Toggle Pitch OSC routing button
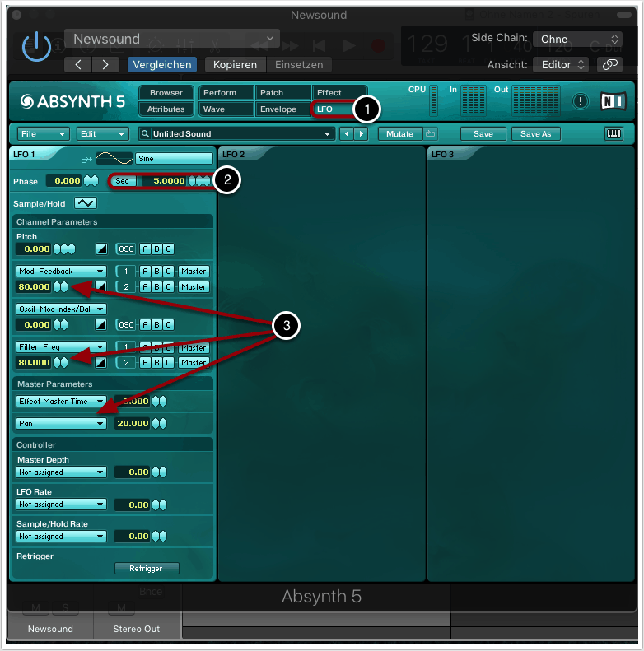 coord(126,249)
